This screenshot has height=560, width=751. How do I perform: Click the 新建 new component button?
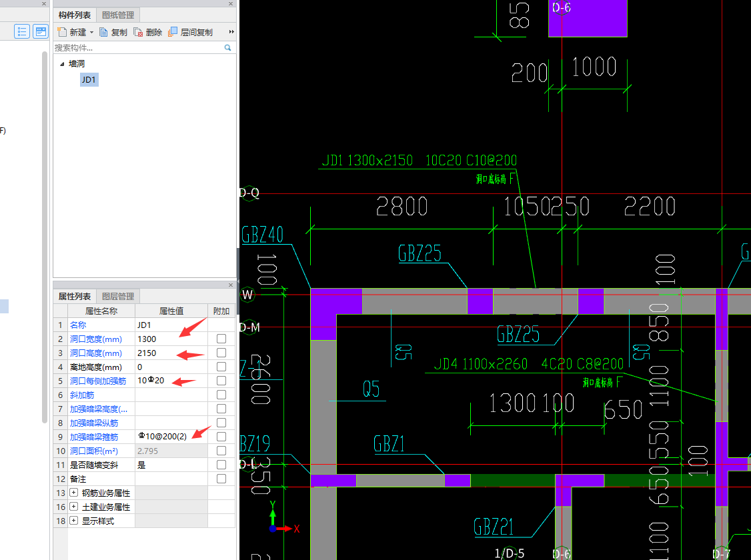(72, 32)
